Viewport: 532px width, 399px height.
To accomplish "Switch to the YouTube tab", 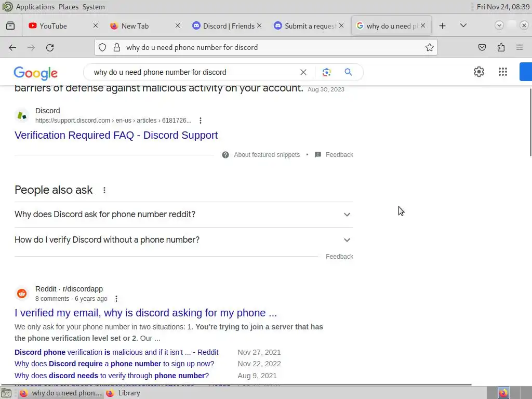I will click(54, 26).
